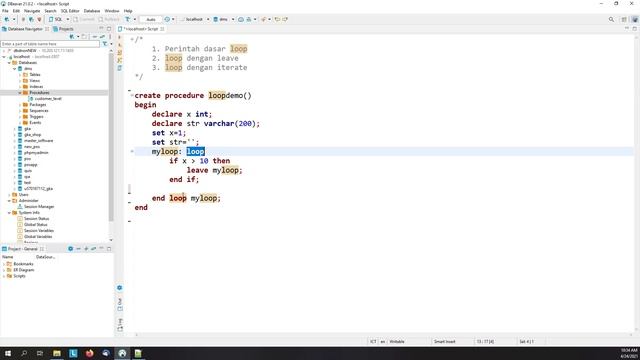The height and width of the screenshot is (360, 640).
Task: Open the File menu
Action: click(5, 11)
